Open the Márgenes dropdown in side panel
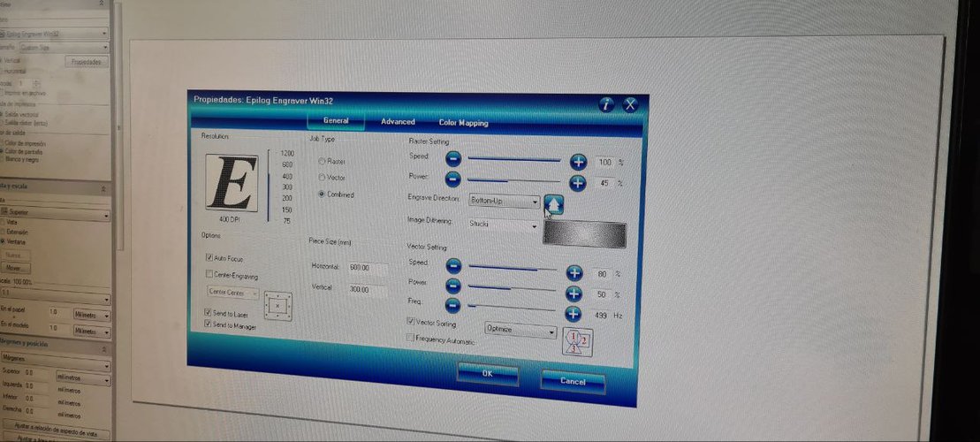 tap(55, 360)
